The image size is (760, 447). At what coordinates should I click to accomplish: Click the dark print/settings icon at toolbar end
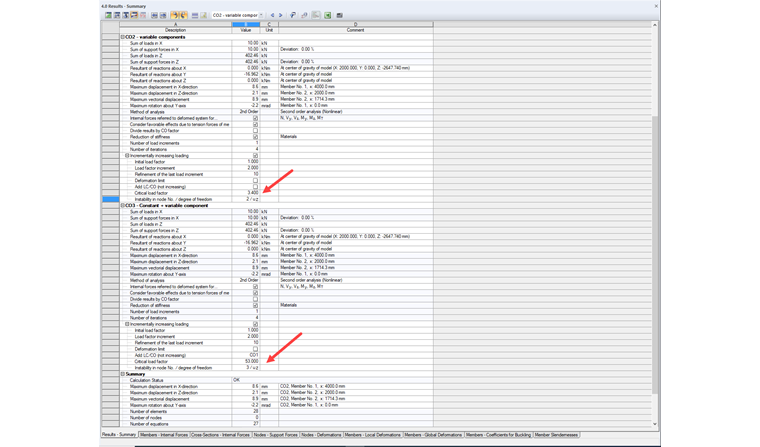[340, 15]
